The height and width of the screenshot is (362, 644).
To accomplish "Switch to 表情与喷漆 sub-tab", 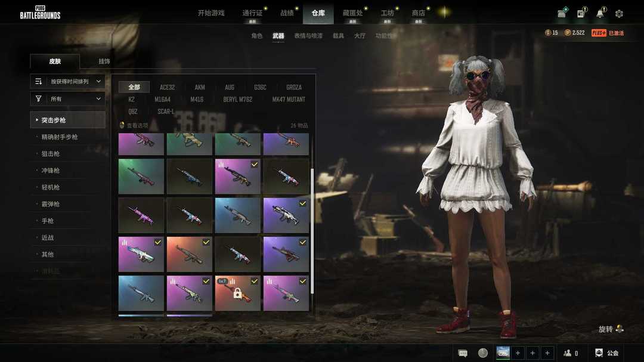I will (308, 36).
